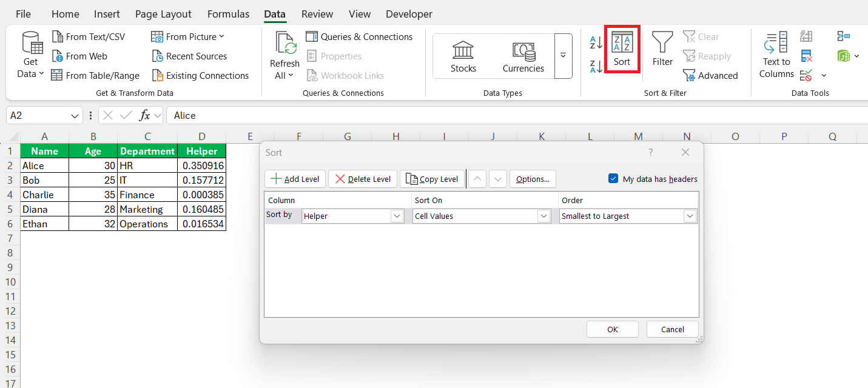Open the Sort by column dropdown

397,216
